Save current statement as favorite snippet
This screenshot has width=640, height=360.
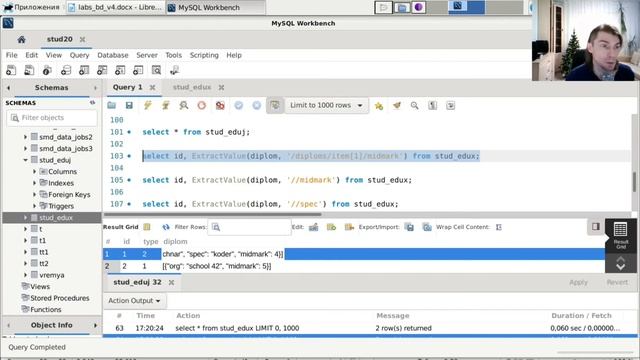pyautogui.click(x=379, y=106)
